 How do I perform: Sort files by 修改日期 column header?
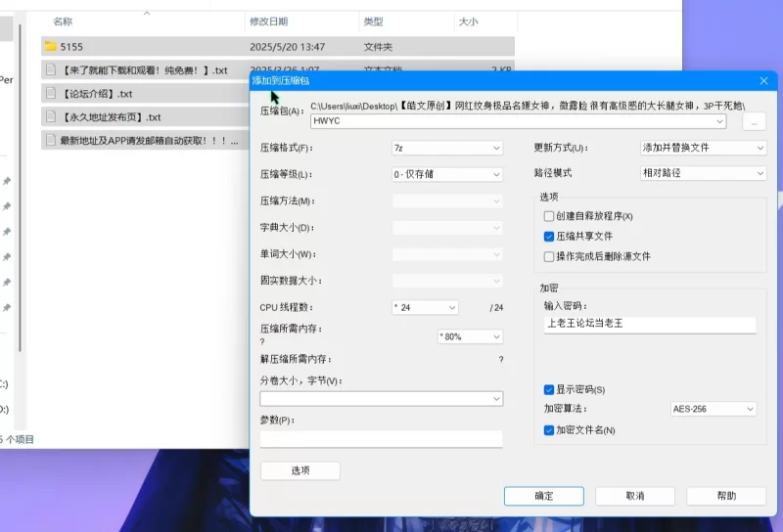pyautogui.click(x=269, y=22)
